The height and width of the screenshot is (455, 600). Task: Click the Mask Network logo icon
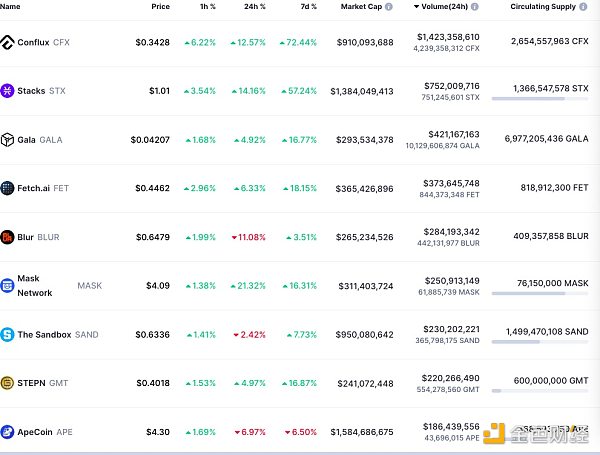pyautogui.click(x=8, y=286)
